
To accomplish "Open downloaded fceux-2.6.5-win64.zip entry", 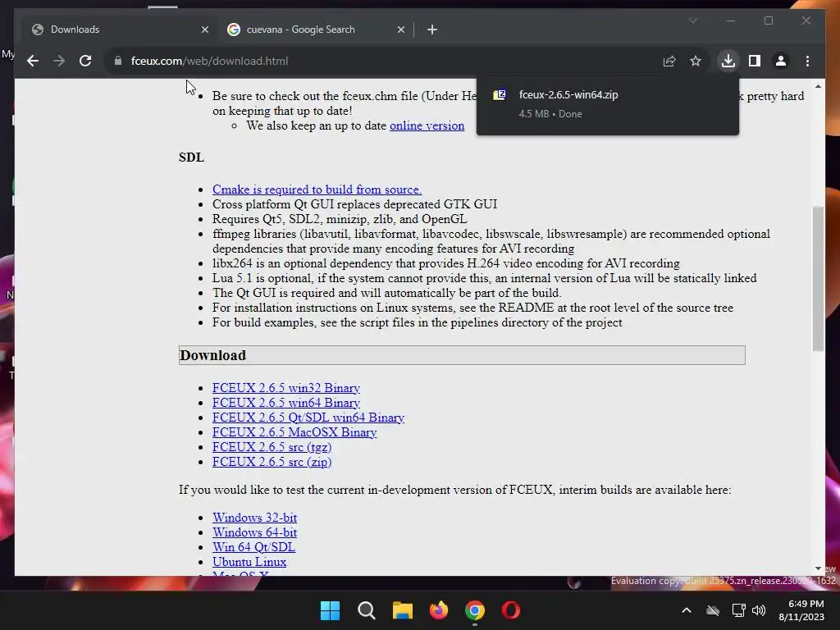I will (608, 104).
